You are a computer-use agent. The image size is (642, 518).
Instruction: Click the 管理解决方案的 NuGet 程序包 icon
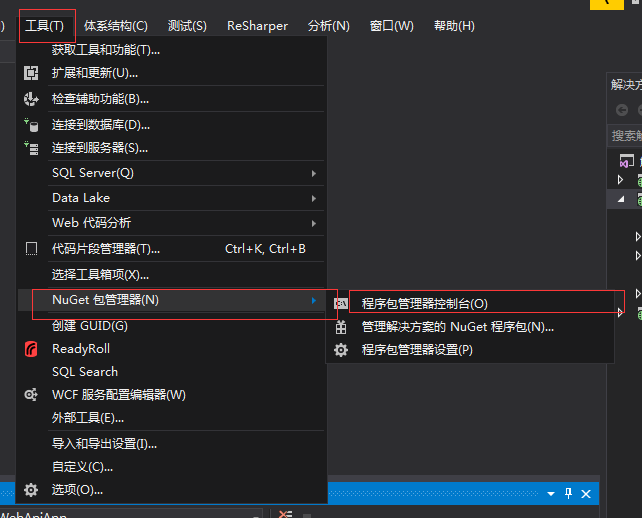pyautogui.click(x=341, y=327)
